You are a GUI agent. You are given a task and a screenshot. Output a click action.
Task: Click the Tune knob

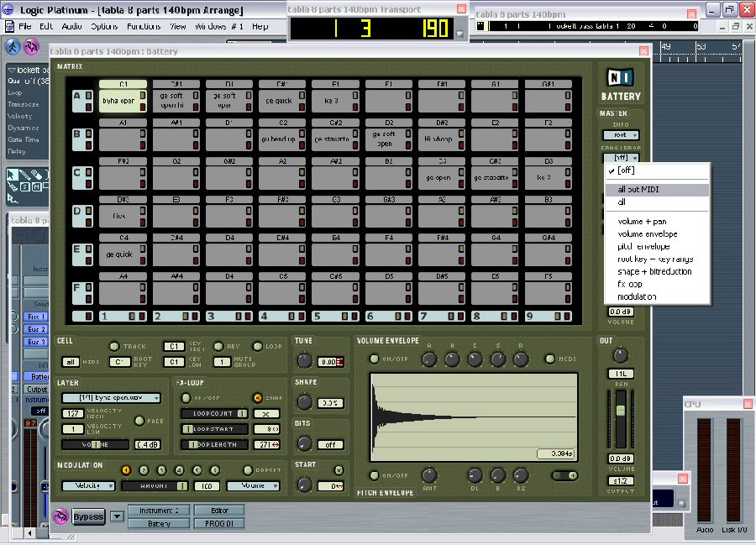304,361
